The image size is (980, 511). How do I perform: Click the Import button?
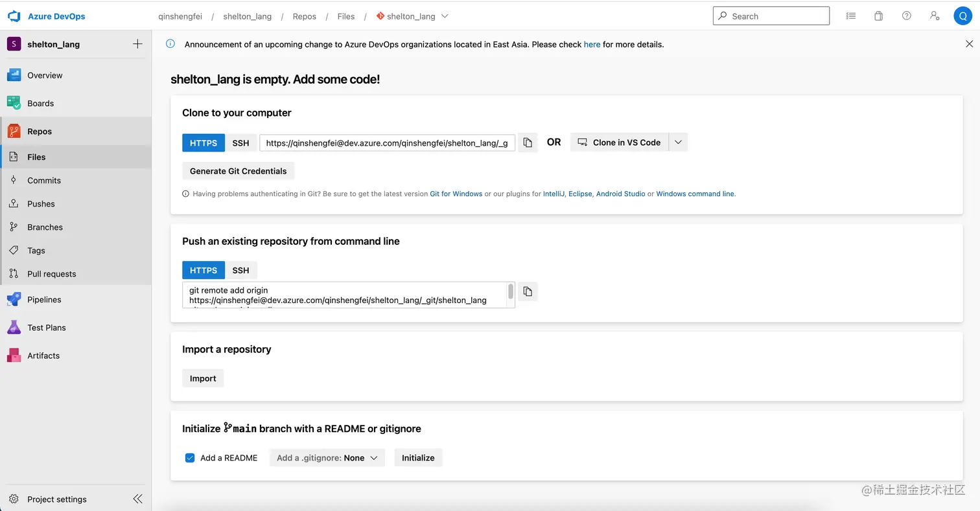pyautogui.click(x=203, y=378)
